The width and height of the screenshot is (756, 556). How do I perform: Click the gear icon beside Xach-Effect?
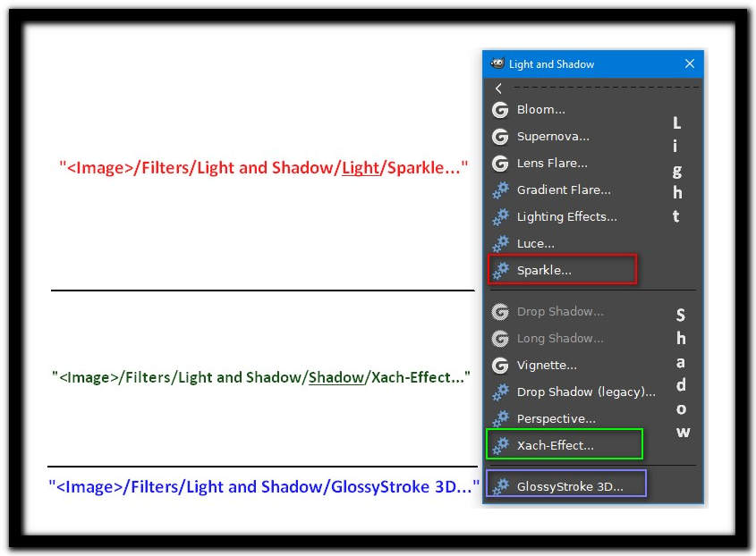500,445
